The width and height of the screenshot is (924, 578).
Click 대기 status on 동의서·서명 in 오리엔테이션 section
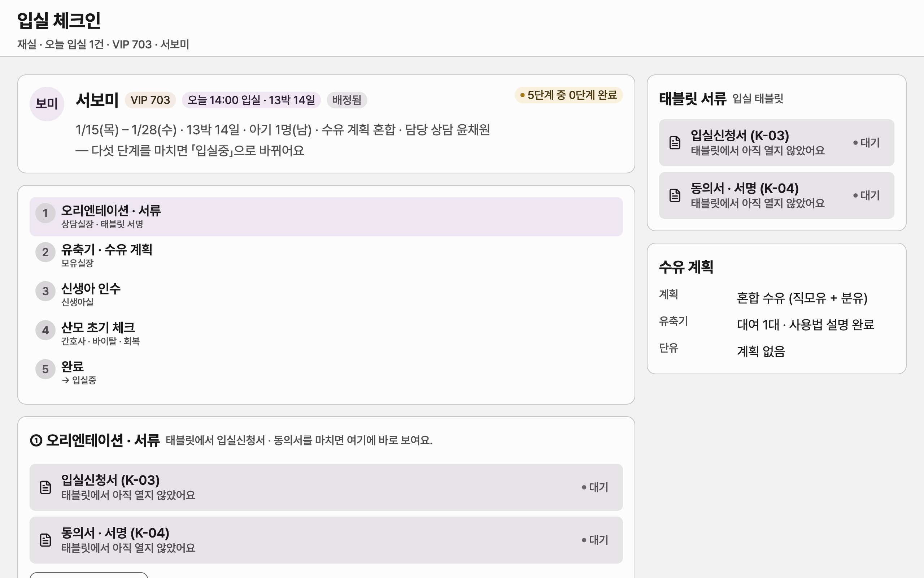(595, 540)
